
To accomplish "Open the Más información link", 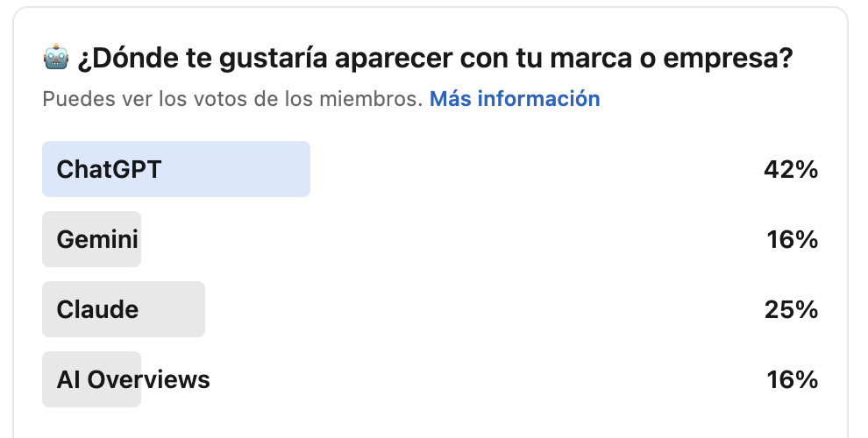I will [515, 99].
